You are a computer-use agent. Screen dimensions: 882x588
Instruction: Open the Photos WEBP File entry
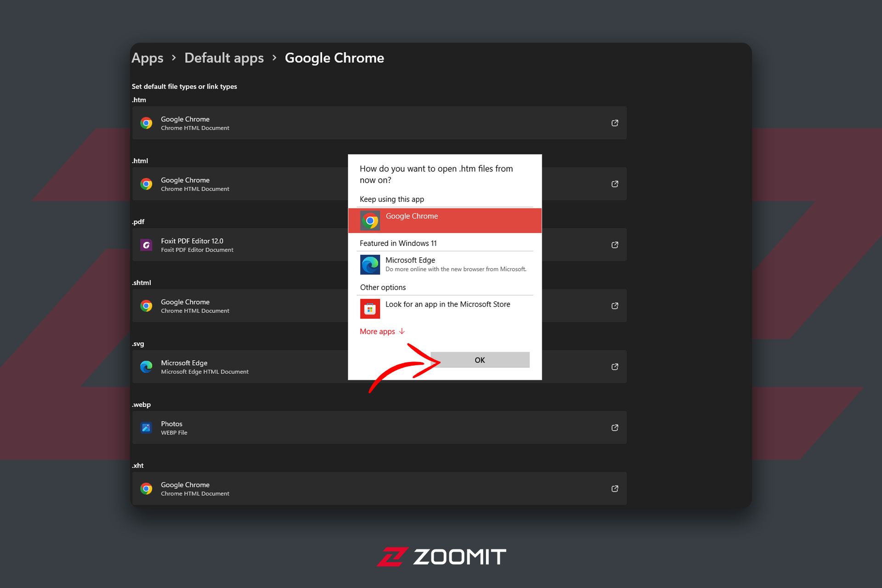click(x=379, y=428)
